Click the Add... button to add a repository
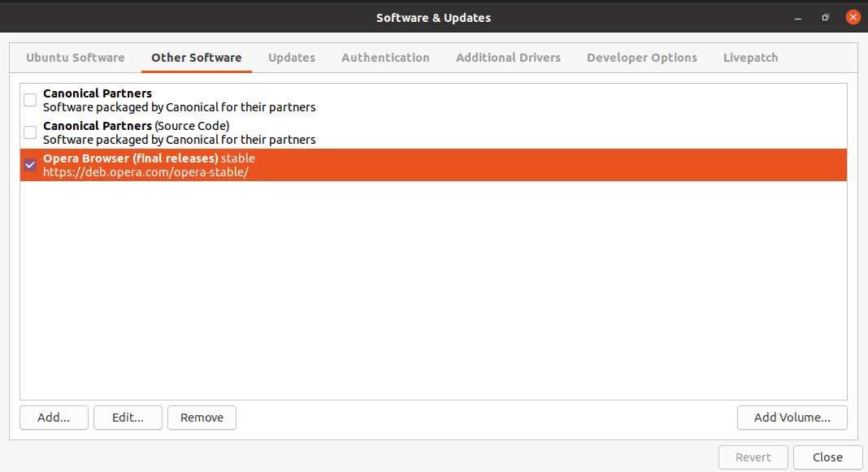Screen dimensions: 868x472 [x=54, y=418]
